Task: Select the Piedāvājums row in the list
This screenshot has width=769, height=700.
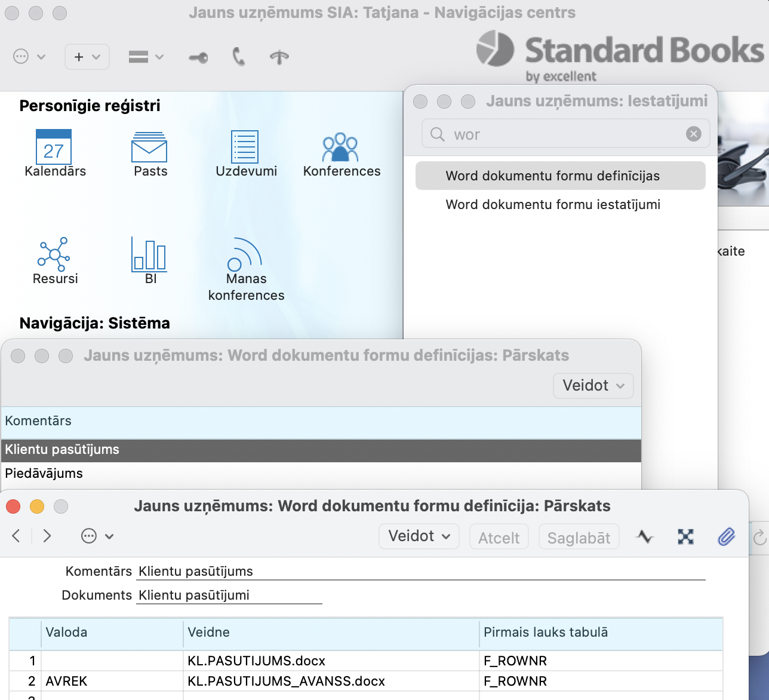Action: [x=44, y=474]
